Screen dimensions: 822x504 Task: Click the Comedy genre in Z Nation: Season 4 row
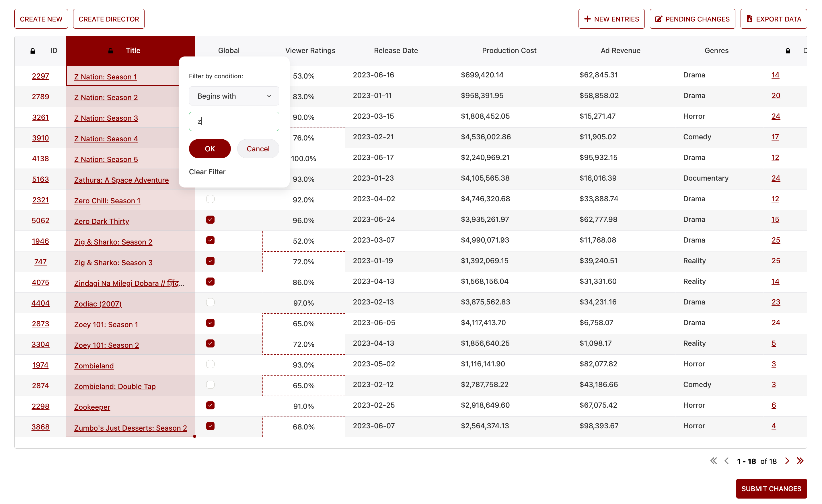click(x=697, y=137)
